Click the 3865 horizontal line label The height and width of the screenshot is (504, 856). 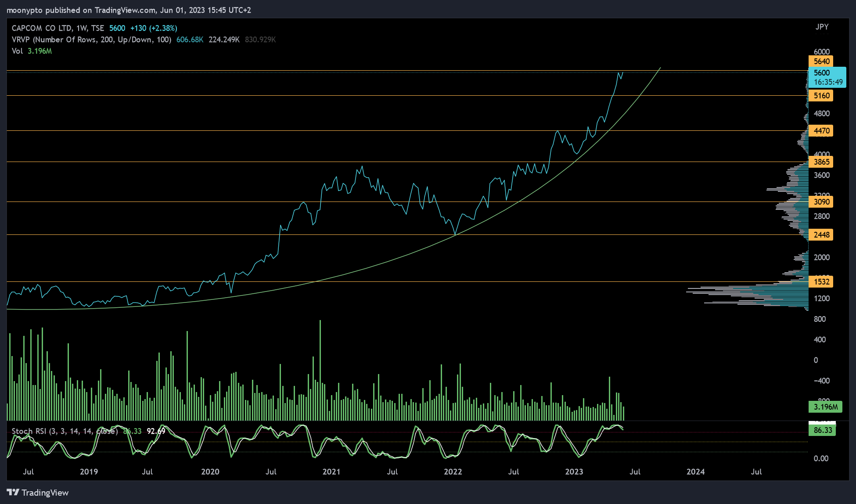pyautogui.click(x=821, y=162)
